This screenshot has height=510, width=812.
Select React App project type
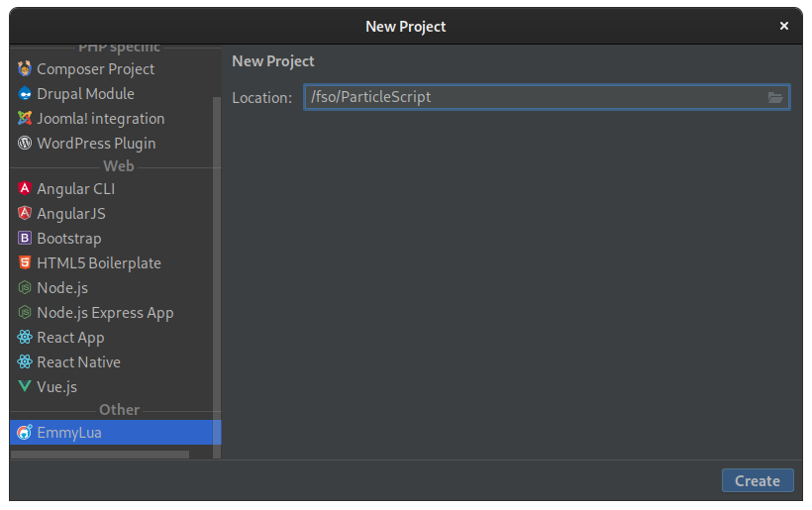click(x=70, y=338)
